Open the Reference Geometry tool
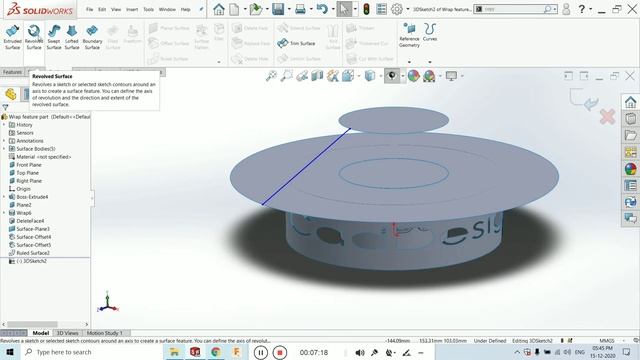The image size is (640, 360). (409, 35)
